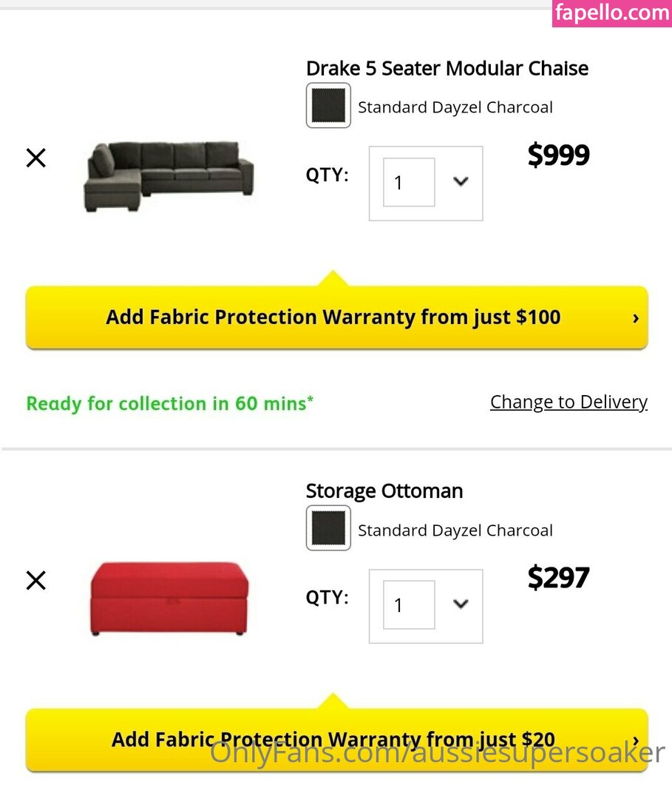The height and width of the screenshot is (799, 672).
Task: Remove the Storage Ottoman from cart
Action: coord(35,581)
